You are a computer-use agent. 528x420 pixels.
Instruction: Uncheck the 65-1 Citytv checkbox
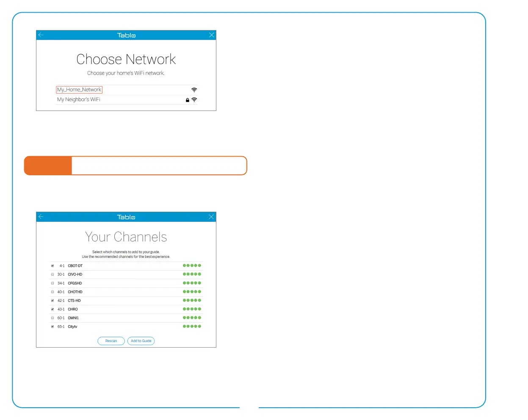click(53, 327)
